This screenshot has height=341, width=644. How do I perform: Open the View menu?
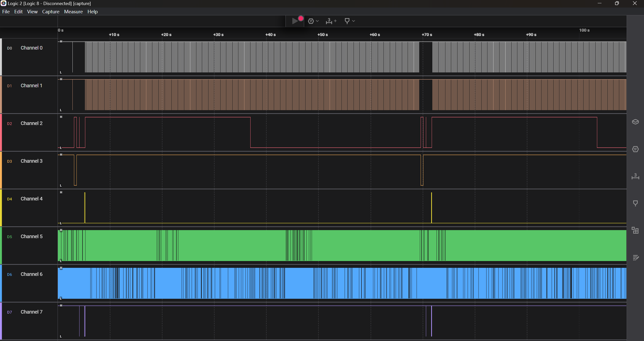(x=32, y=12)
